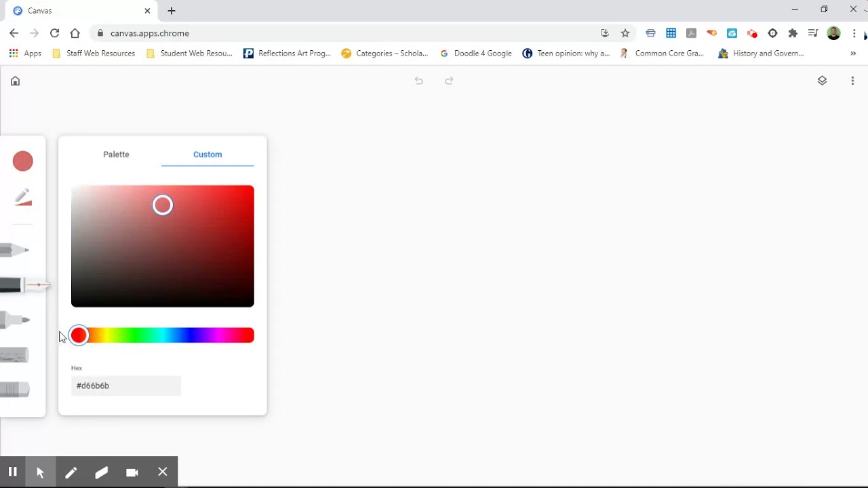Show more bookmarks with the chevron
This screenshot has width=868, height=488.
point(853,54)
